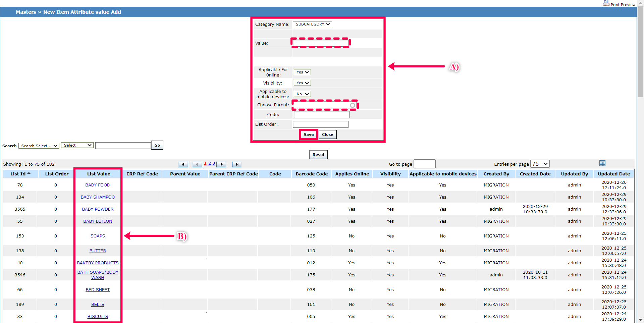Focus the Value input field

(x=321, y=43)
